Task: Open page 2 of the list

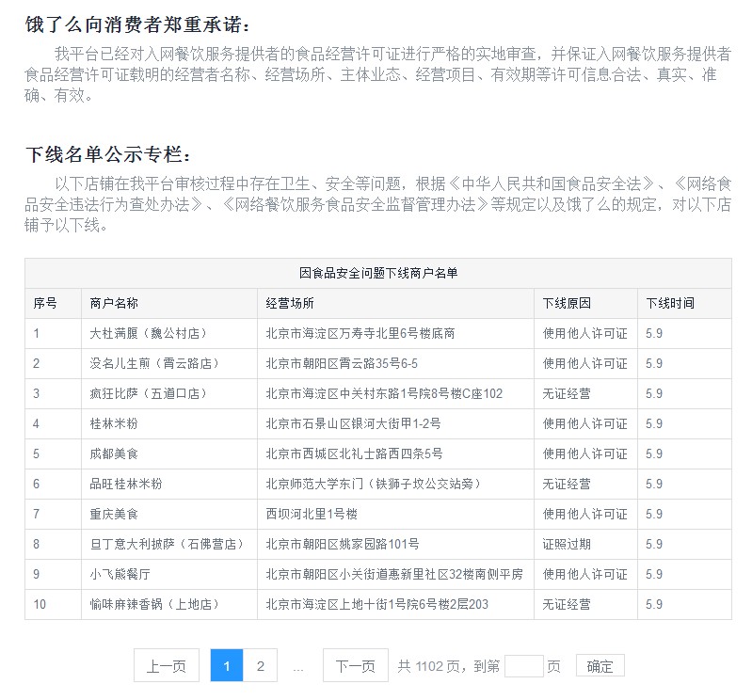Action: click(x=261, y=665)
